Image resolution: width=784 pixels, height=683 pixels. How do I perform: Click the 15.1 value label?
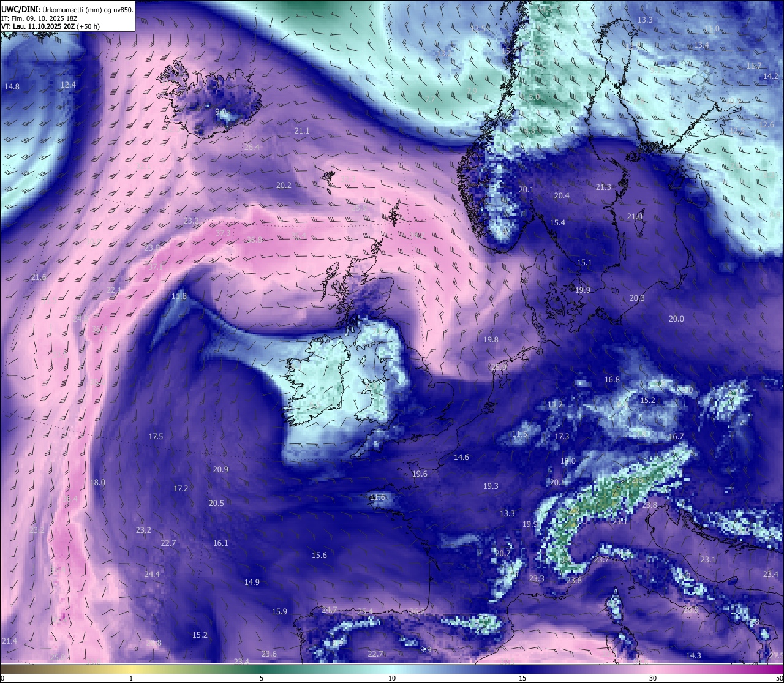click(584, 262)
